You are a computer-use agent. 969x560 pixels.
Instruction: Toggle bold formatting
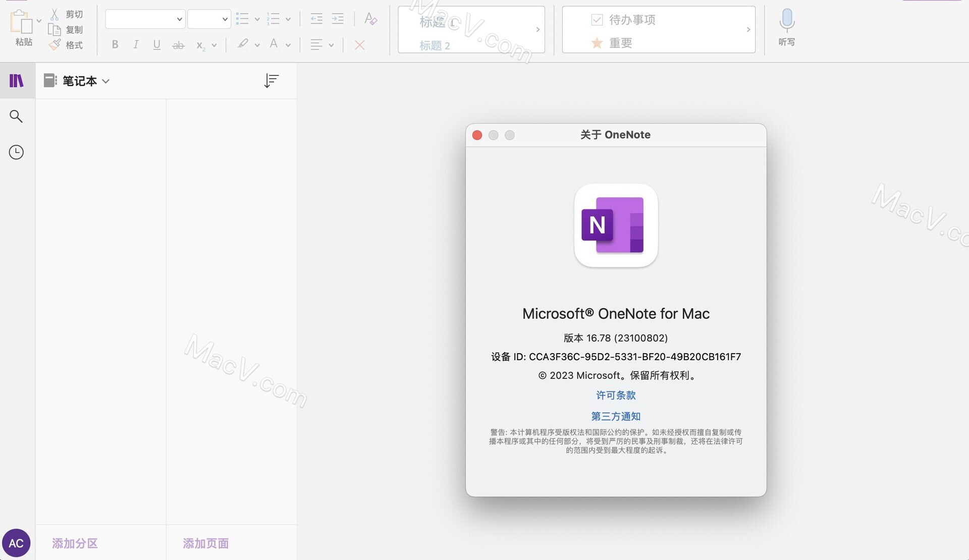115,44
